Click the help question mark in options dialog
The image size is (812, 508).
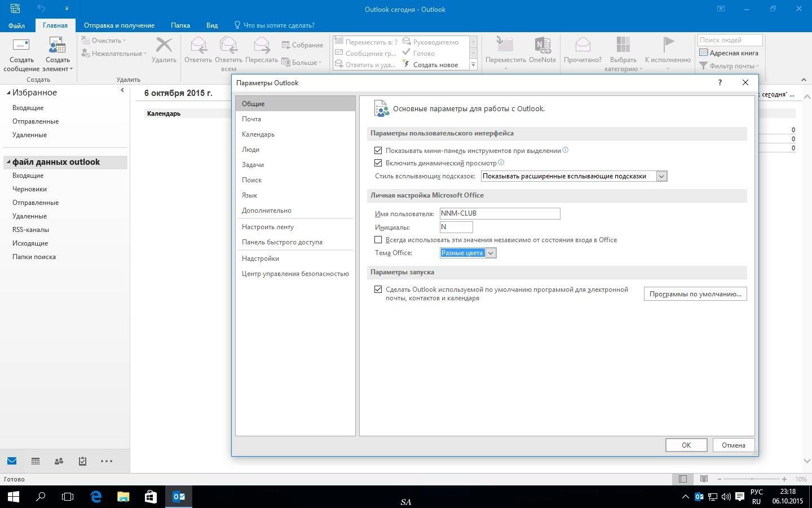pyautogui.click(x=720, y=82)
